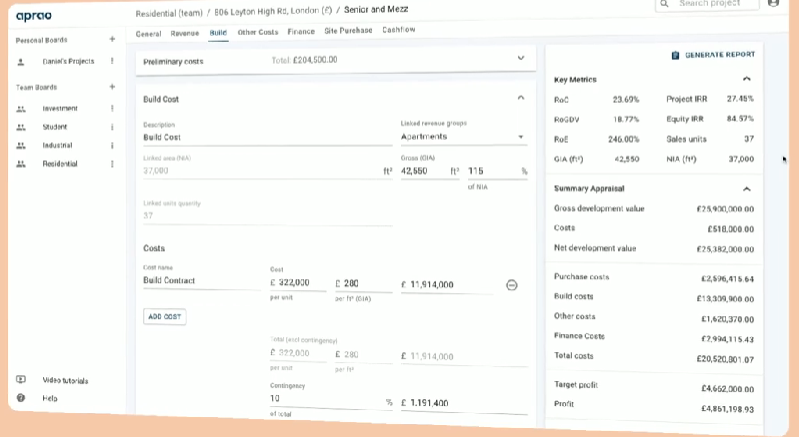Add a new Team Board with plus icon

(112, 87)
